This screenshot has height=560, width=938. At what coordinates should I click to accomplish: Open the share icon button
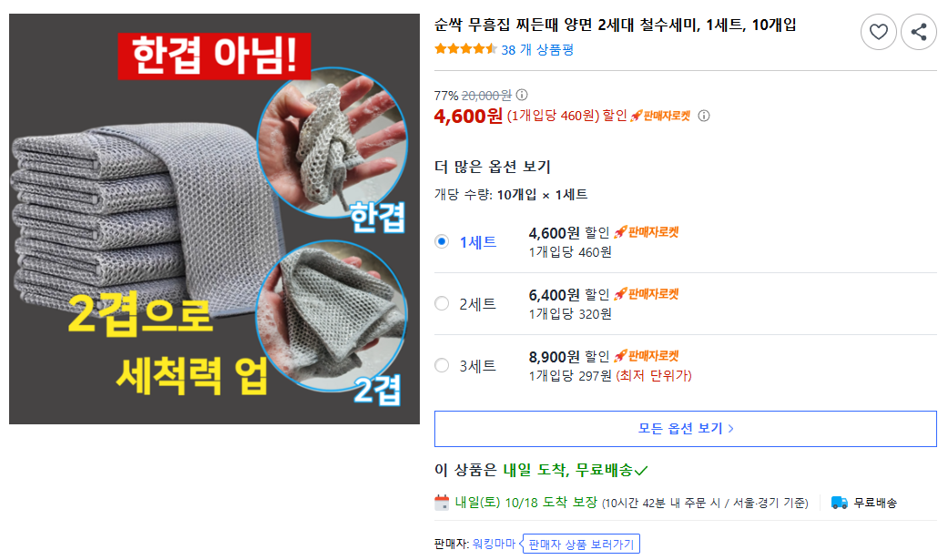click(x=919, y=32)
